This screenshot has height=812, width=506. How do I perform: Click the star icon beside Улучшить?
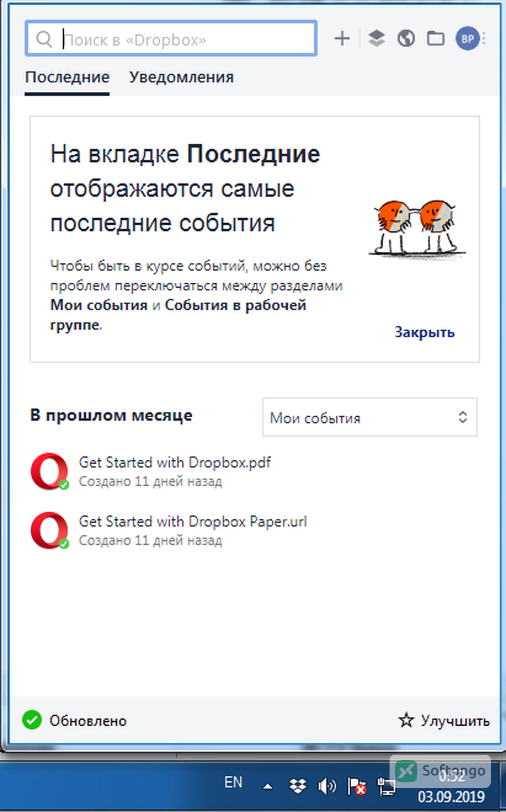coord(406,720)
